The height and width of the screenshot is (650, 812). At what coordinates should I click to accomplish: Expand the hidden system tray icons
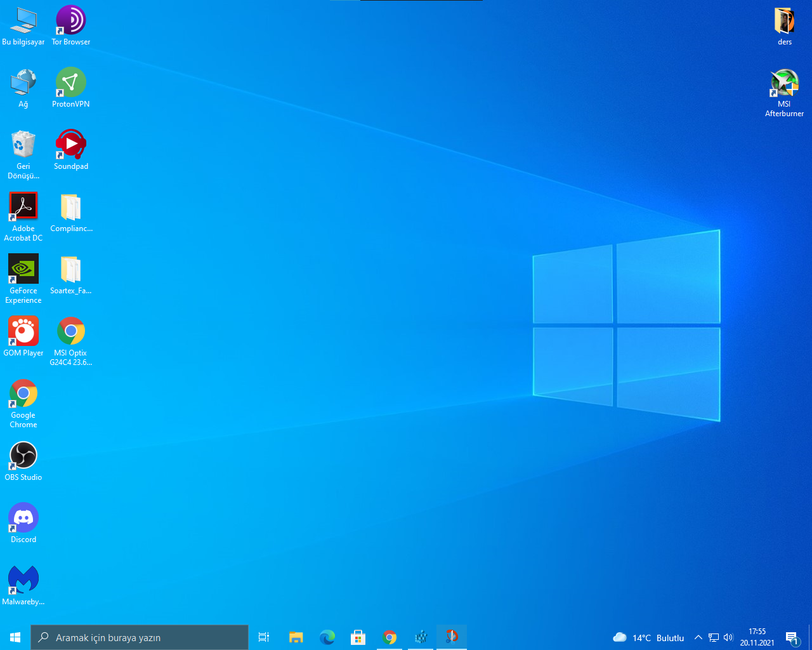point(698,637)
